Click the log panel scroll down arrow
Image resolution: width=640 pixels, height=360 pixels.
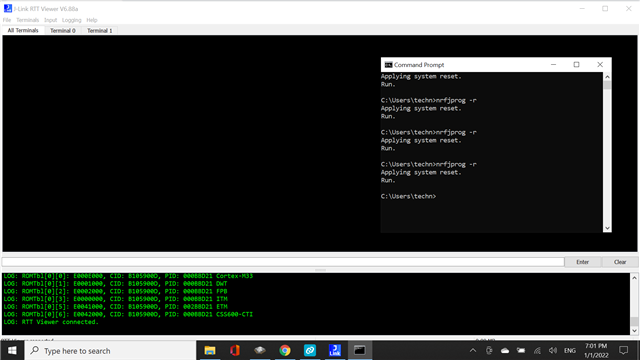point(634,331)
